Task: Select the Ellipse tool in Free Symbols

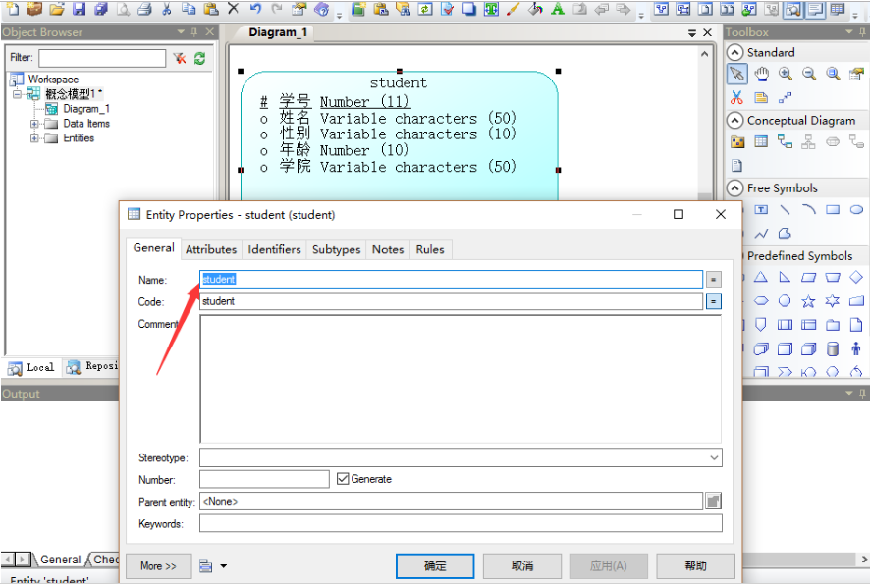Action: [856, 209]
